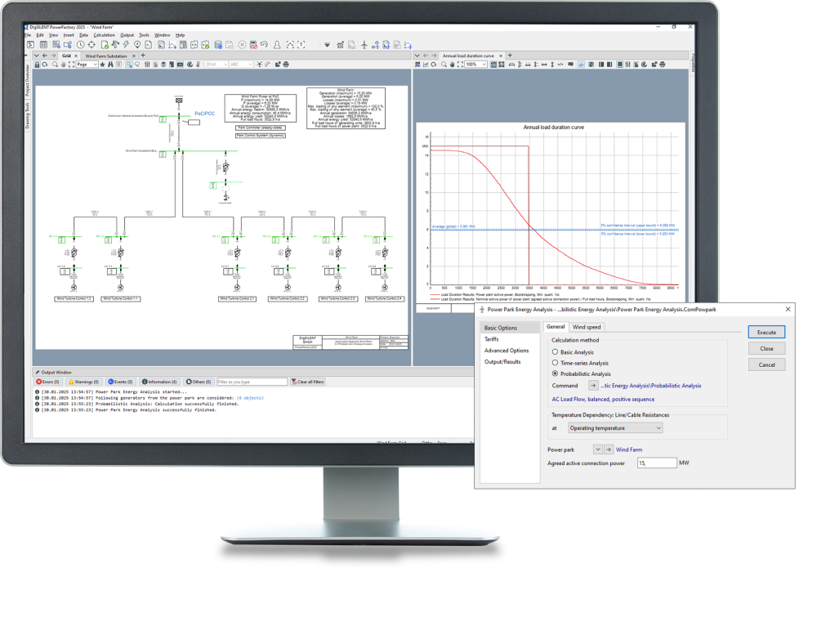Open the Tools menu
The image size is (817, 644).
[145, 35]
